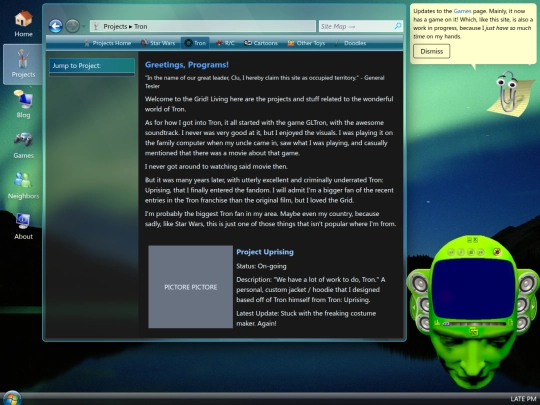Minimize the green head media player
The image size is (540, 405).
(x=470, y=240)
